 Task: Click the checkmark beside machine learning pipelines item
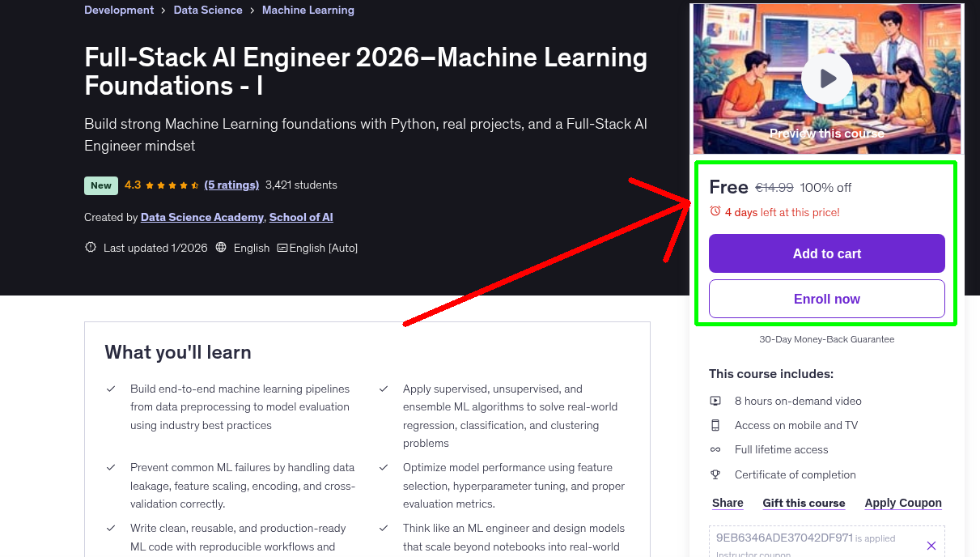pyautogui.click(x=111, y=388)
